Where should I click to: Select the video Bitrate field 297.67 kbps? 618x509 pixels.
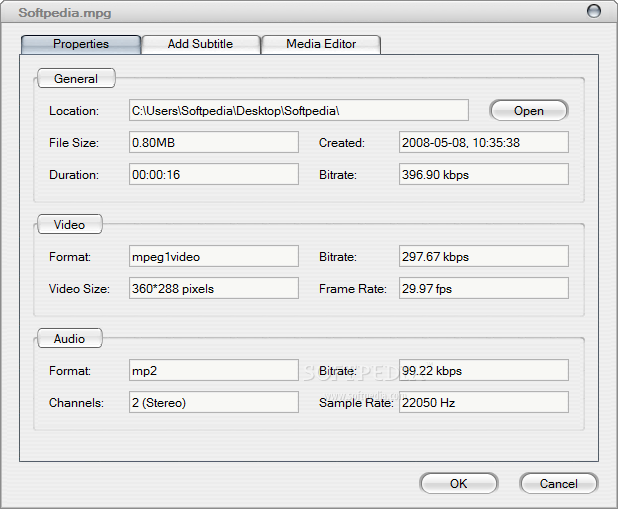484,256
